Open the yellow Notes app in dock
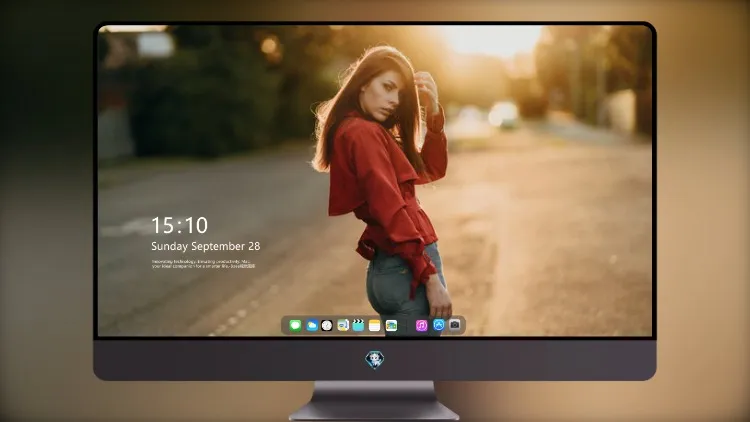750x422 pixels. coord(375,325)
